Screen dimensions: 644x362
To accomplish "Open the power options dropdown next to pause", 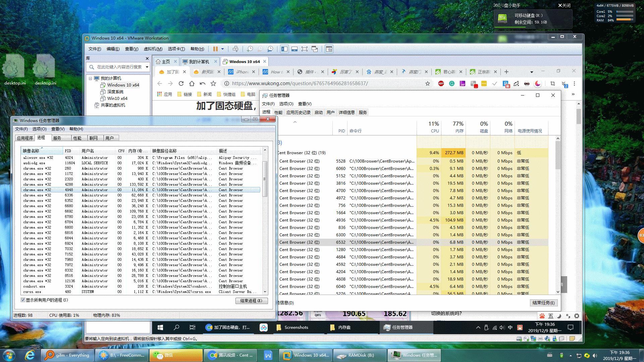I will pyautogui.click(x=222, y=49).
